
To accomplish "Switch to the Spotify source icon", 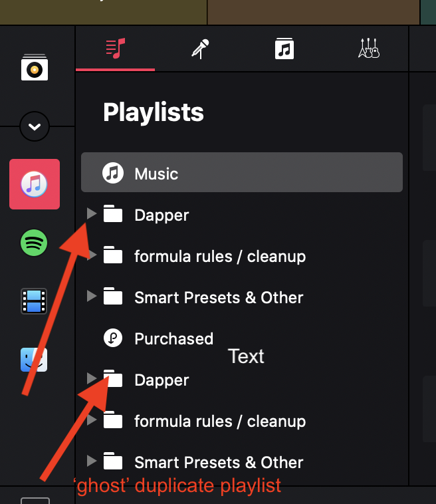I will 34,243.
